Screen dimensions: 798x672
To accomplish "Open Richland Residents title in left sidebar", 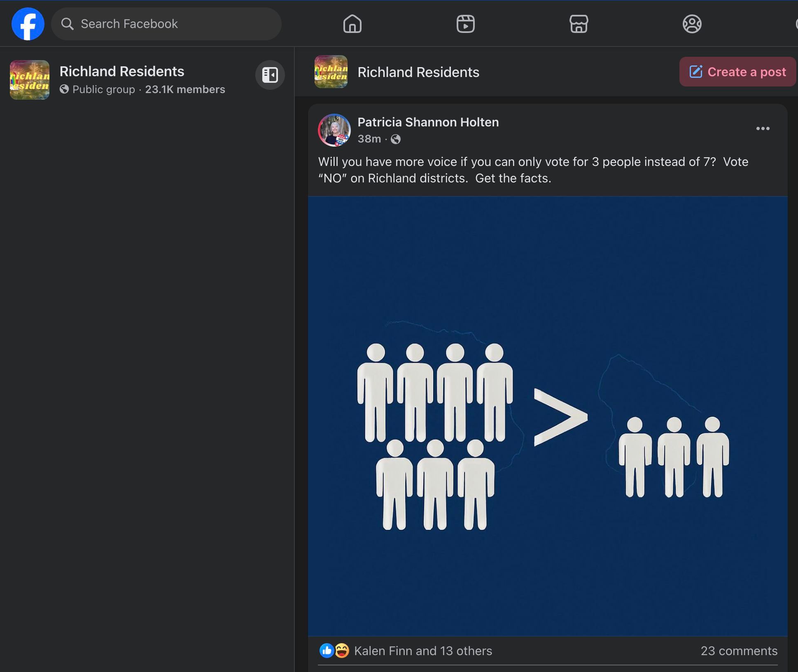I will click(122, 71).
